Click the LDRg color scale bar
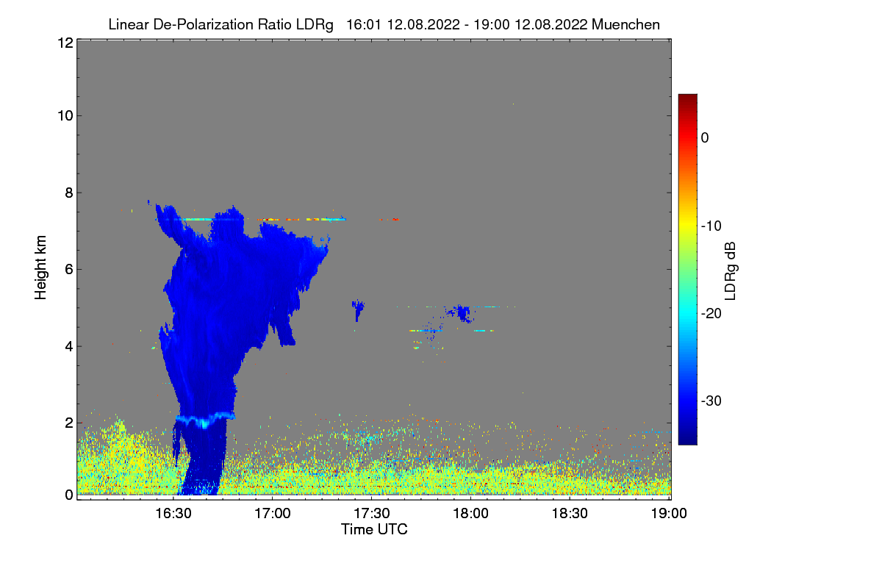The width and height of the screenshot is (882, 588). pos(687,269)
